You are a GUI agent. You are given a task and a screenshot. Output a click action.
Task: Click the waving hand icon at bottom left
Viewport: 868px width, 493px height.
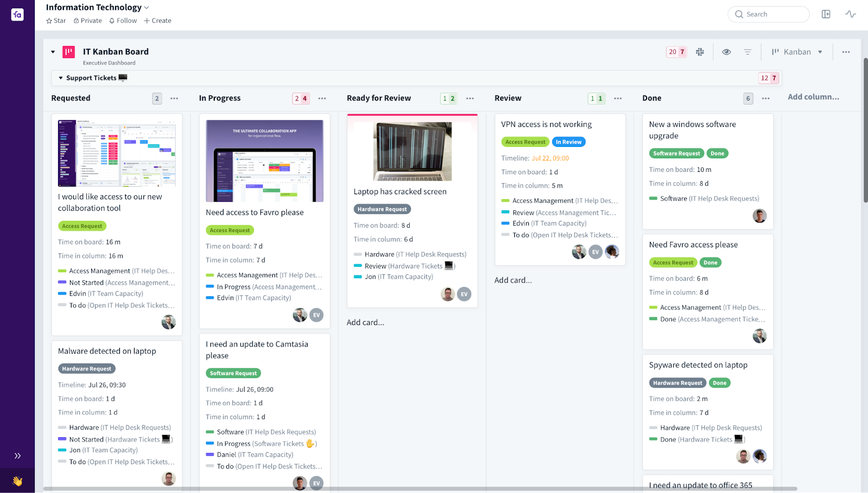17,481
